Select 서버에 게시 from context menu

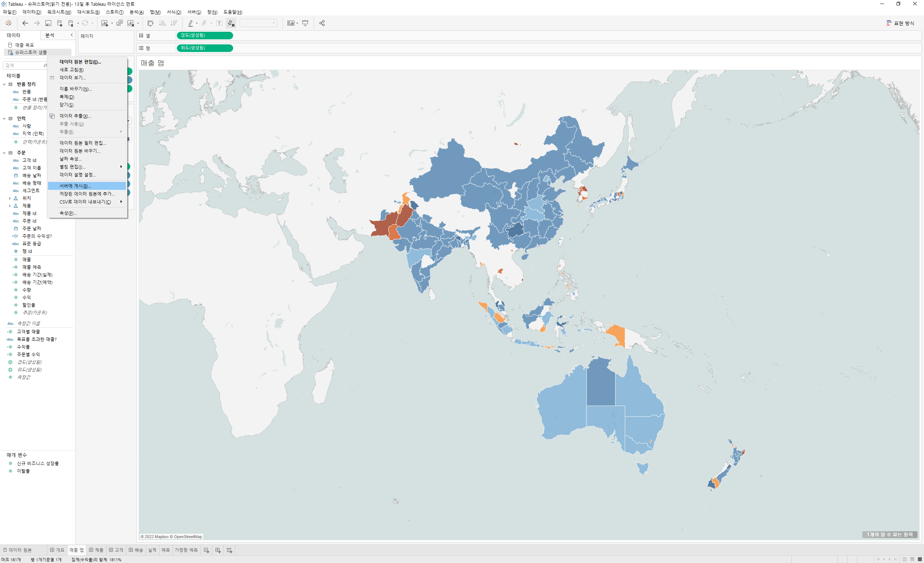coord(75,186)
